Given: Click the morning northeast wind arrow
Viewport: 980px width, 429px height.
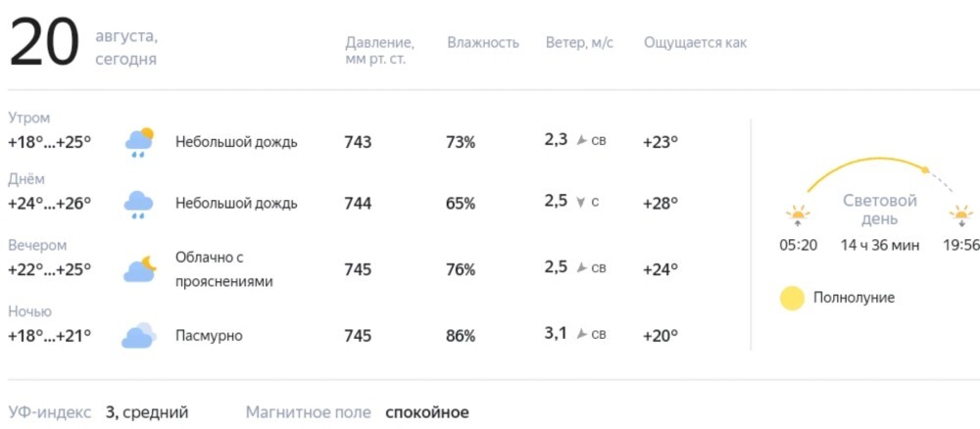Looking at the screenshot, I should [581, 141].
